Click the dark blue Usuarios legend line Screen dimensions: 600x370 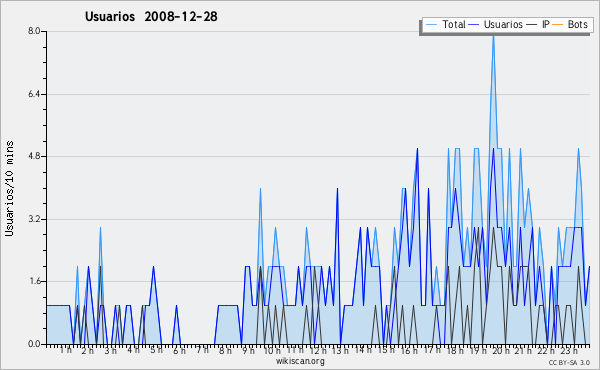tap(474, 25)
